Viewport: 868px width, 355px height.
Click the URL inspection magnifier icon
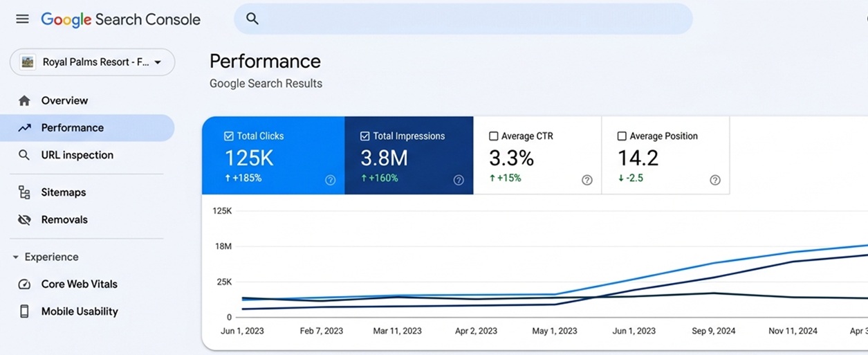coord(24,155)
